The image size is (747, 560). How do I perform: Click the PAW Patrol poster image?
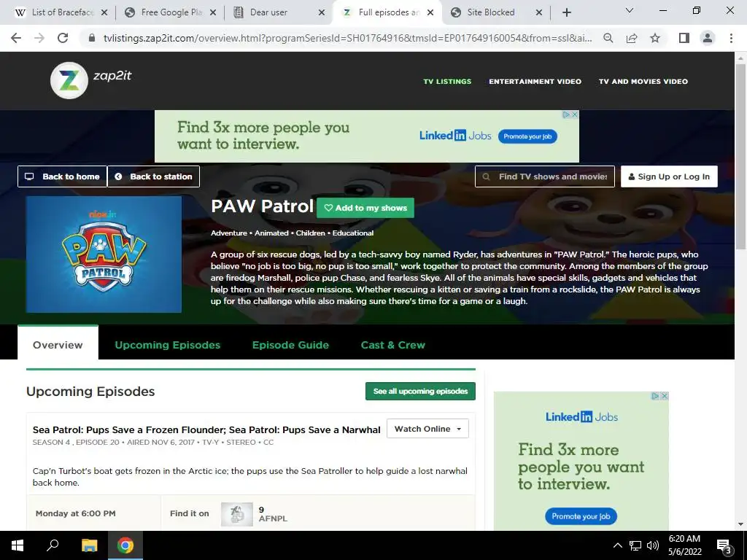coord(104,254)
